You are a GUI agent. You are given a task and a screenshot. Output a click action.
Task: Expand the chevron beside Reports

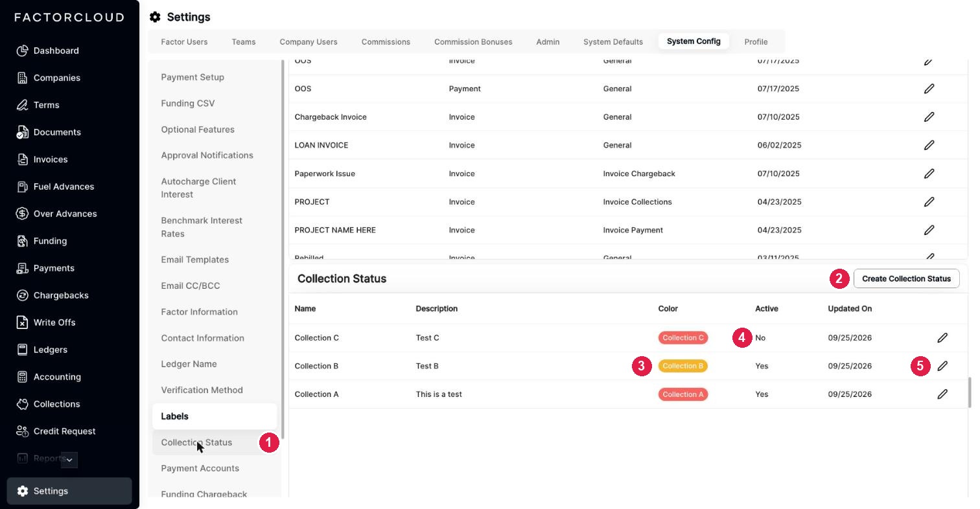click(69, 460)
